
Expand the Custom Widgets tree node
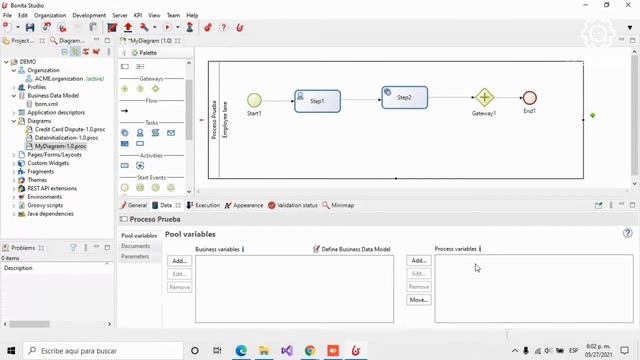14,163
